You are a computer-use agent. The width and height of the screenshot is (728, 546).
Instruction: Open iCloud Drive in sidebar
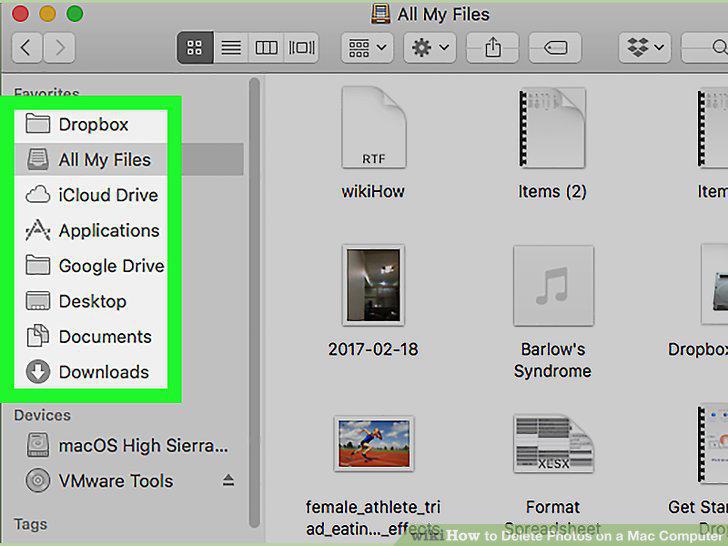tap(91, 195)
